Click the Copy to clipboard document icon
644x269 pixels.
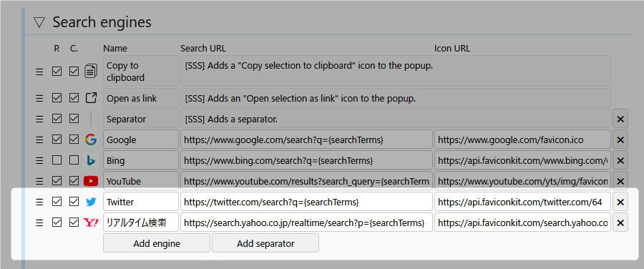(x=91, y=72)
